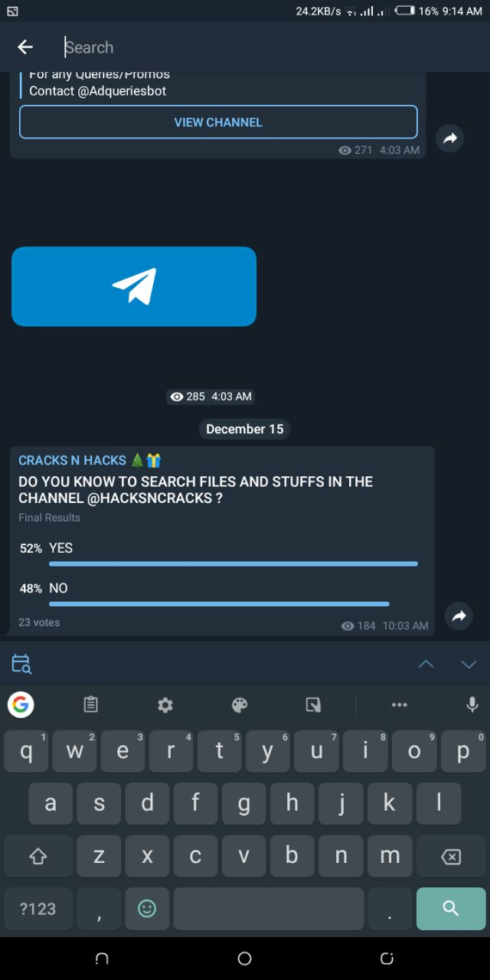Open the Telegram logo link preview

134,286
